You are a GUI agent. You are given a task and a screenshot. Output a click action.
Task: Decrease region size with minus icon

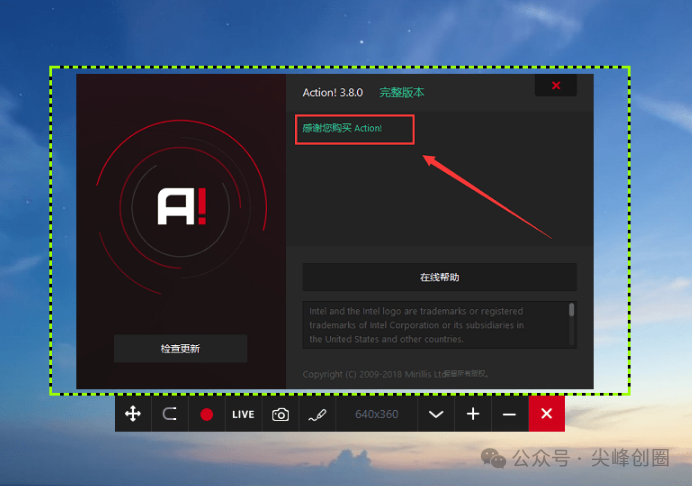(x=510, y=414)
